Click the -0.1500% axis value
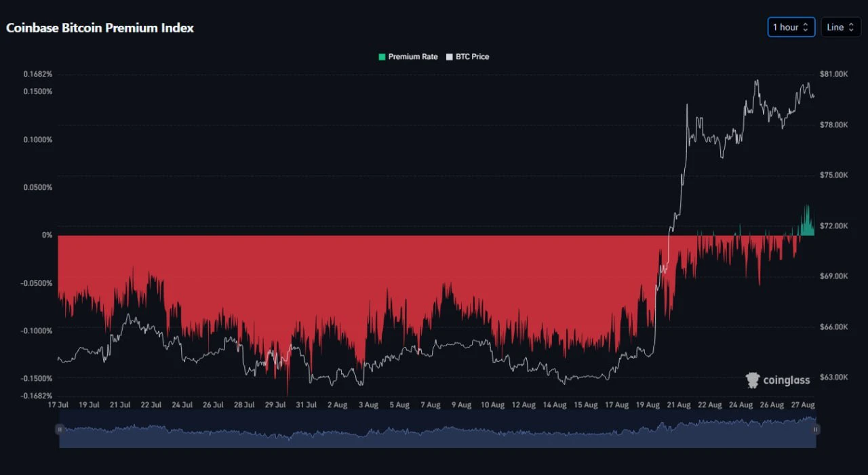Viewport: 868px width, 475px height. (x=37, y=378)
